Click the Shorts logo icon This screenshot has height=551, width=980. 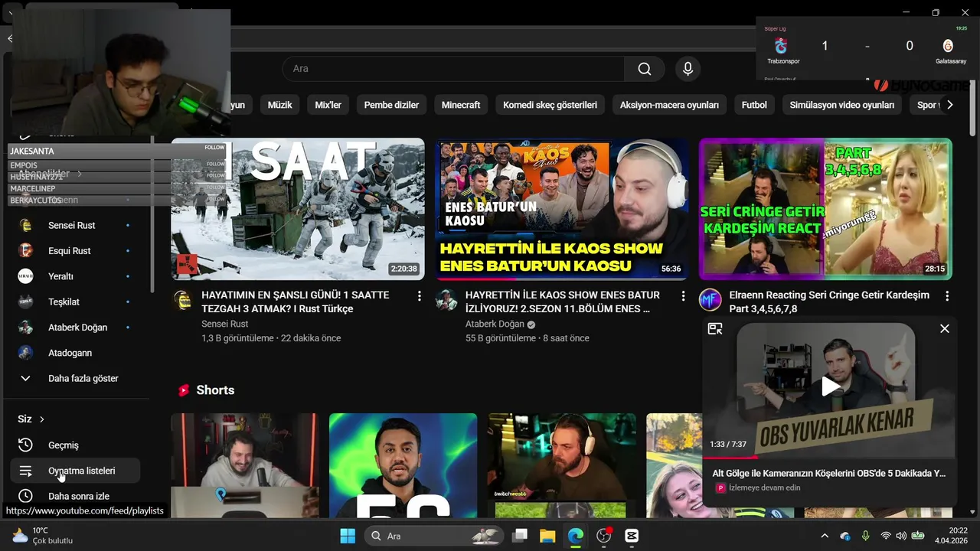183,390
